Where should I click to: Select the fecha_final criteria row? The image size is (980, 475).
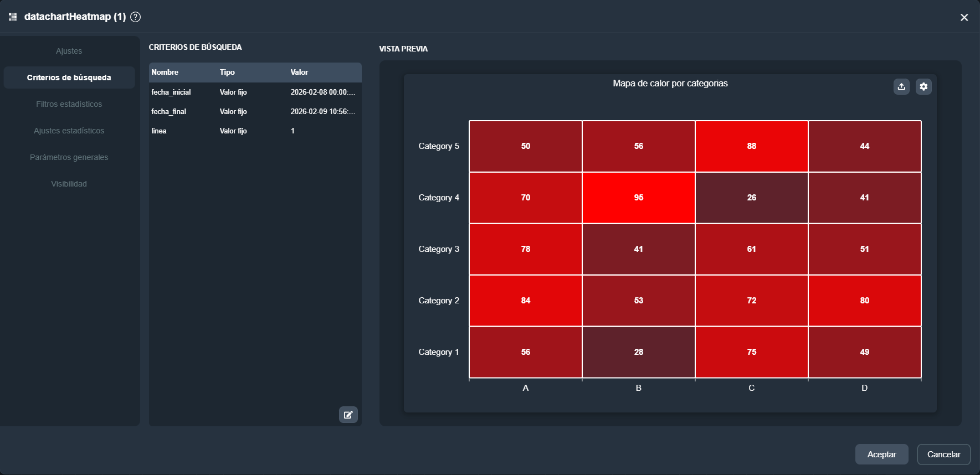point(255,112)
